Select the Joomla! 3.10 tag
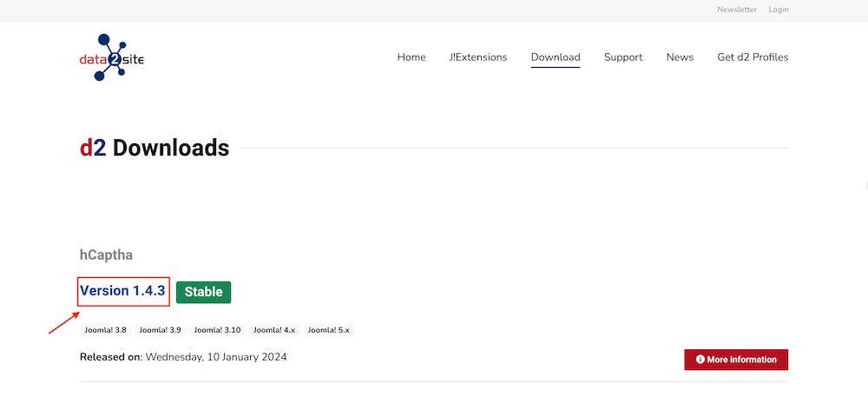The width and height of the screenshot is (868, 411). (x=216, y=330)
